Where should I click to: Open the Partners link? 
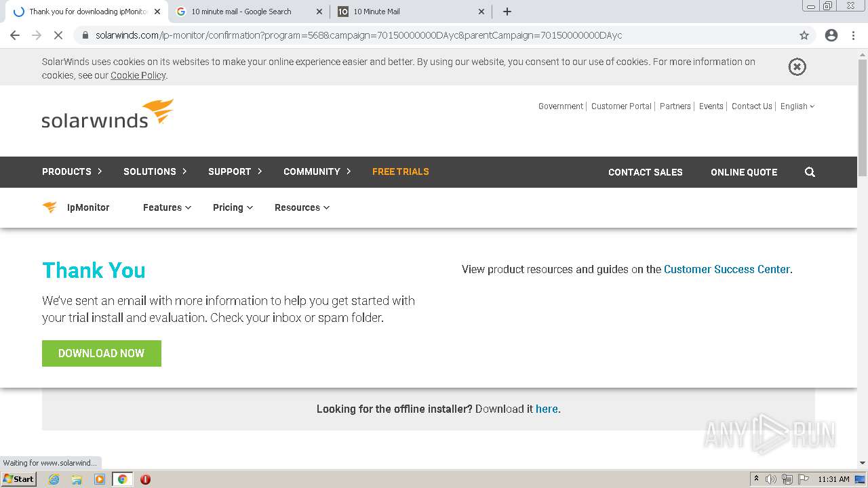[675, 106]
